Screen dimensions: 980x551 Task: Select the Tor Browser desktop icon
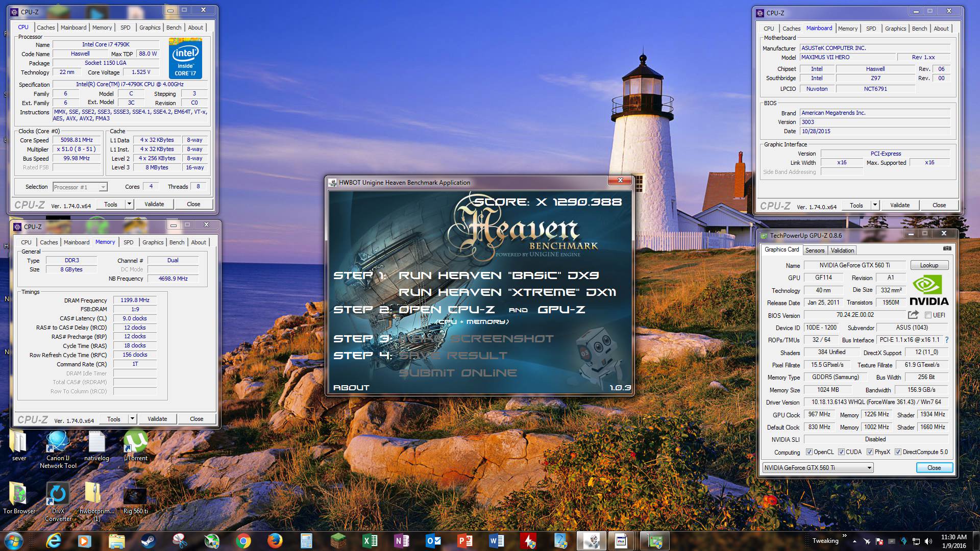pos(19,497)
